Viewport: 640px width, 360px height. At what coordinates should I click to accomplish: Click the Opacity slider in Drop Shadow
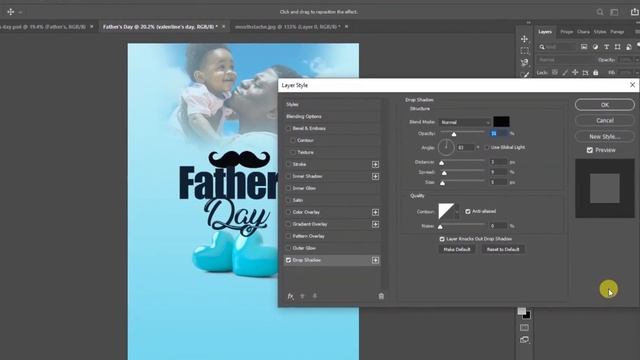[x=462, y=132]
